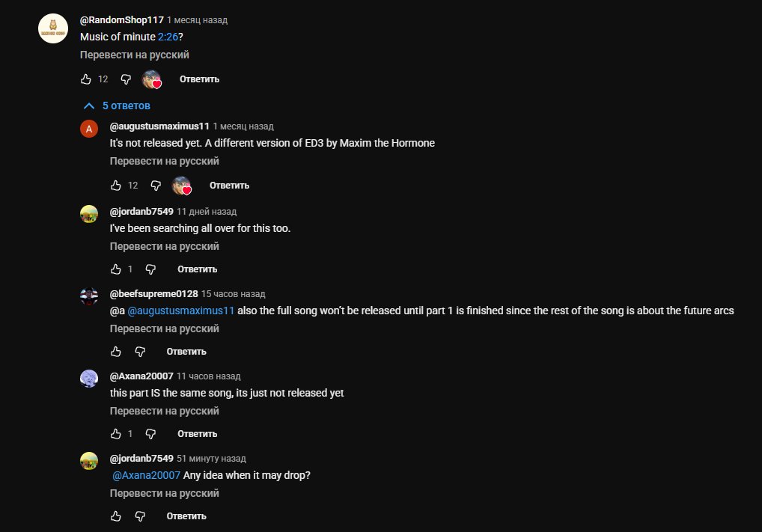The height and width of the screenshot is (532, 762).
Task: Translate RandomShop117's comment to Russian
Action: (x=135, y=55)
